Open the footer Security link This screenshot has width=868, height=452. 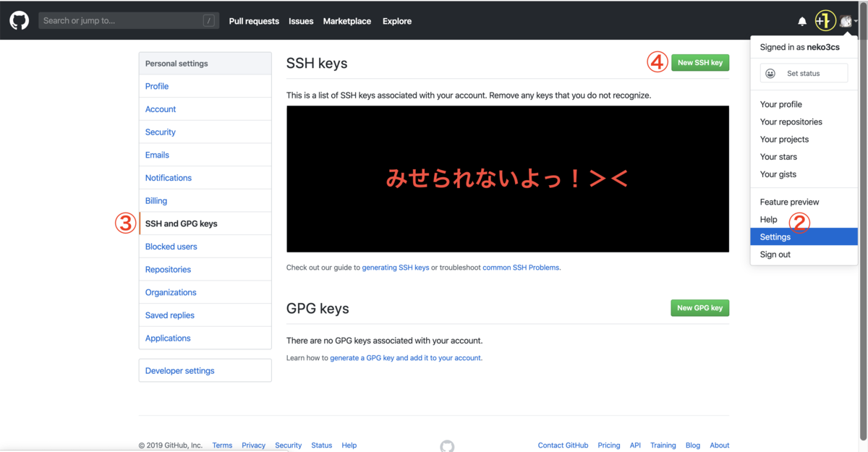tap(288, 445)
